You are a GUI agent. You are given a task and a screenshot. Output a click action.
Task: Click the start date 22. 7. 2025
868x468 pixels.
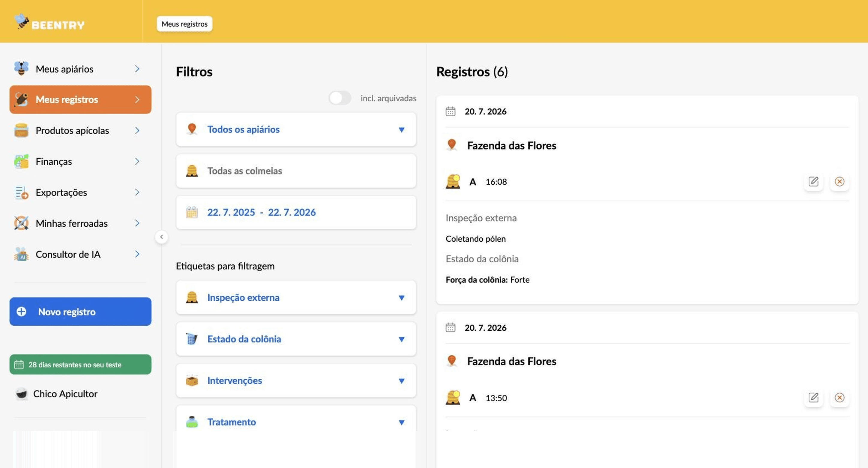pos(231,212)
